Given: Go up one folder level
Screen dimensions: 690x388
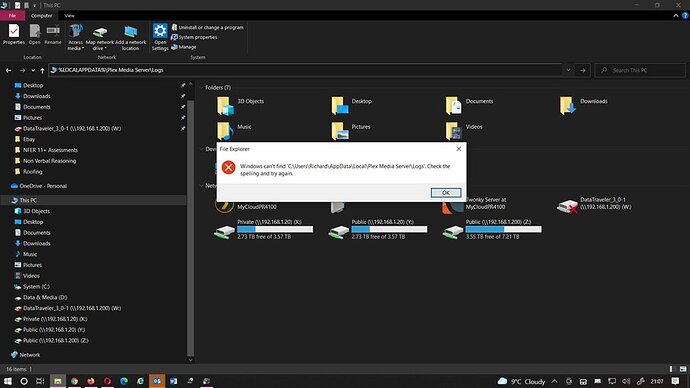Looking at the screenshot, I should [42, 70].
